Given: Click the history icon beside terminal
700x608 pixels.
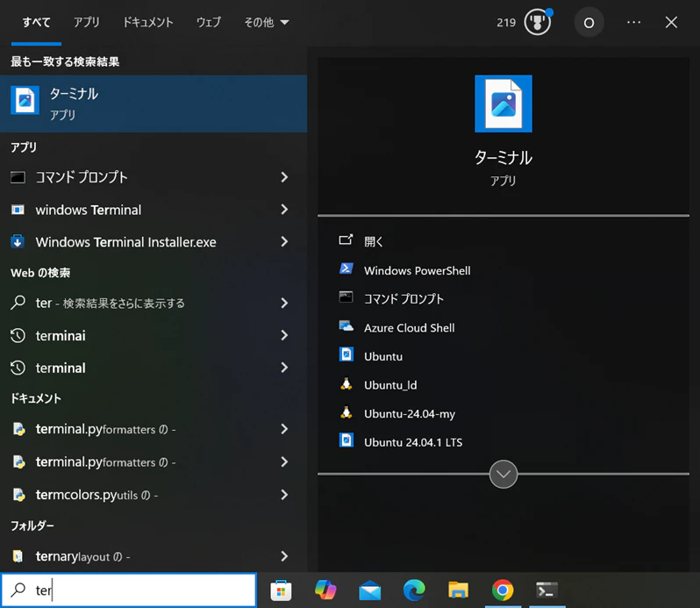Looking at the screenshot, I should point(18,368).
